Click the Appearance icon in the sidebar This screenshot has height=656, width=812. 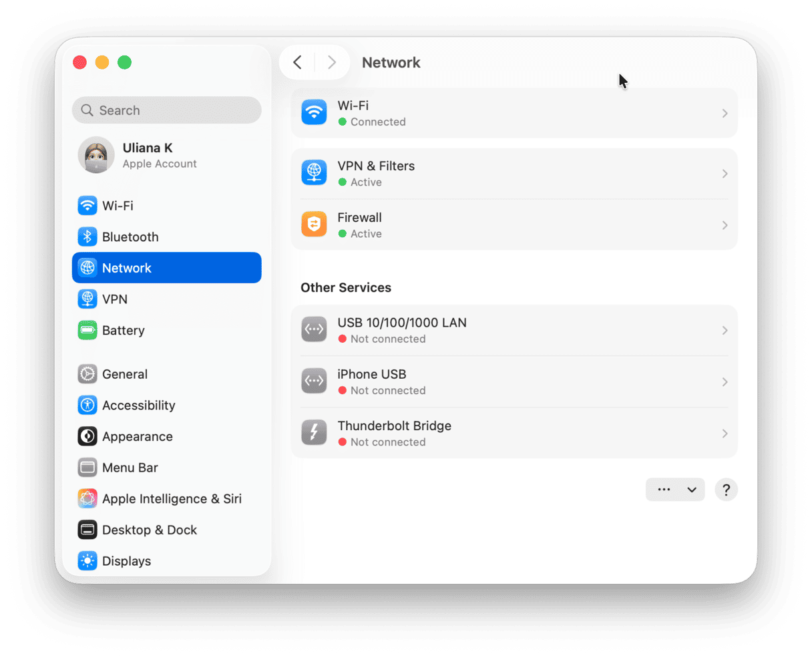[x=87, y=436]
